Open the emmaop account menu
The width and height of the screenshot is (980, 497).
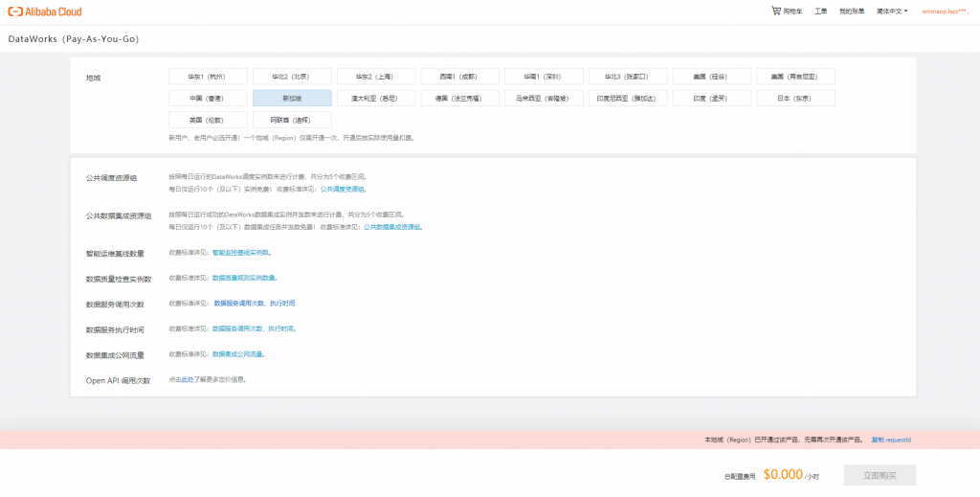(x=944, y=11)
